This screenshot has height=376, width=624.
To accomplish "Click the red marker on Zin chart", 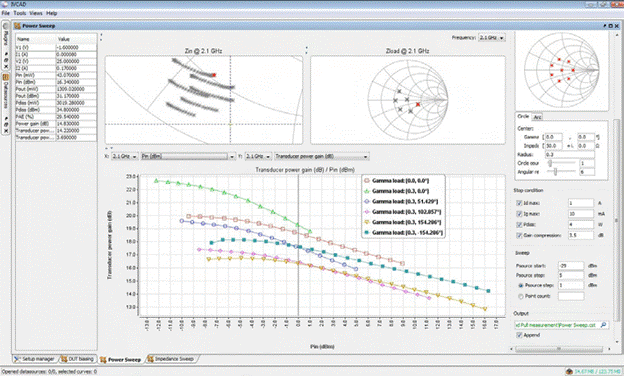I will (214, 75).
